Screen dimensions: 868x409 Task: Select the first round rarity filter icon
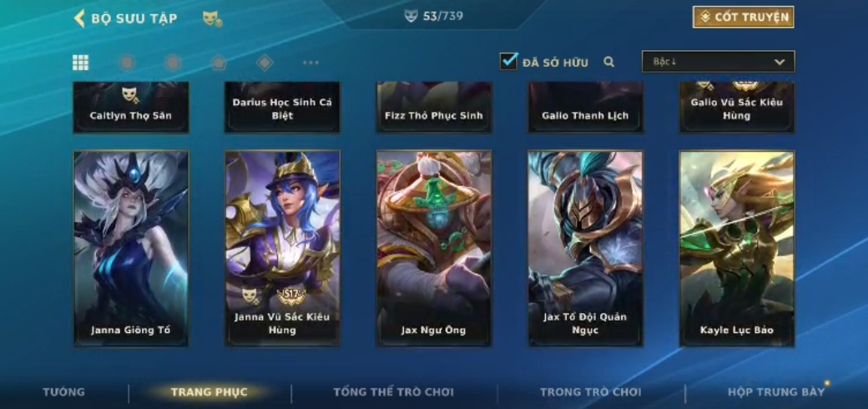(x=127, y=63)
